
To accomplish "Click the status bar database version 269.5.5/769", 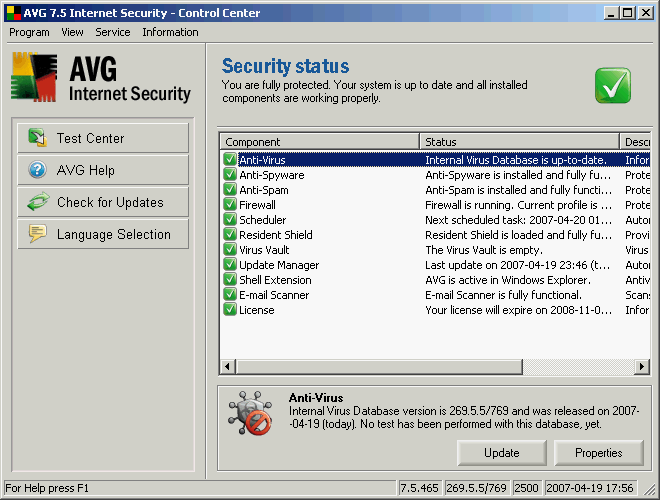I will point(476,488).
